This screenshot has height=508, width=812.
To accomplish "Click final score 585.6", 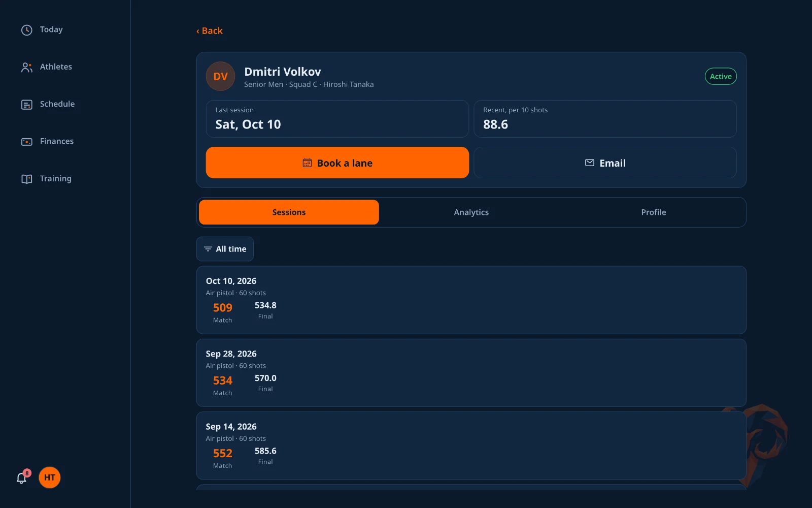I will point(265,451).
